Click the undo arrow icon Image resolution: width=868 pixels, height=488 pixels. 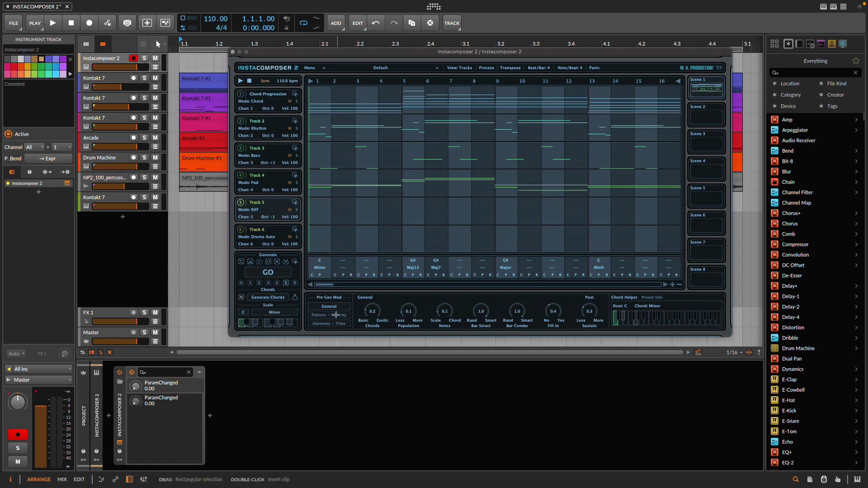(x=376, y=23)
